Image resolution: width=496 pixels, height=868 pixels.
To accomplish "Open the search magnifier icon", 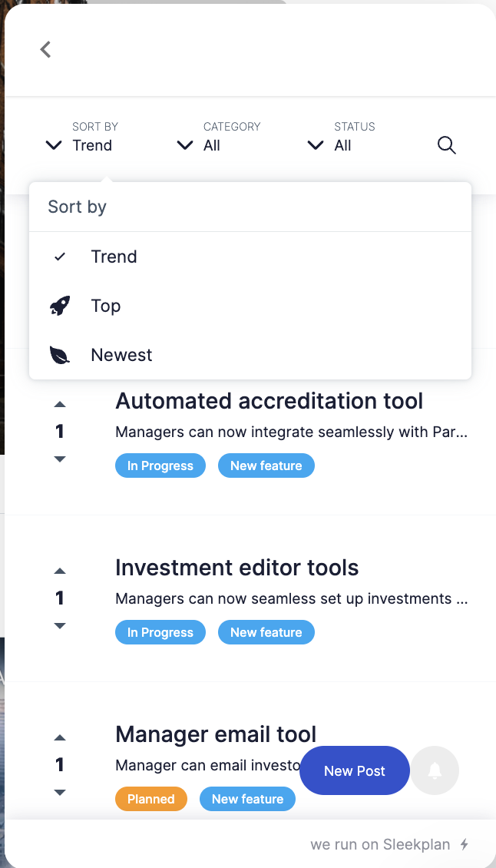I will pyautogui.click(x=447, y=146).
